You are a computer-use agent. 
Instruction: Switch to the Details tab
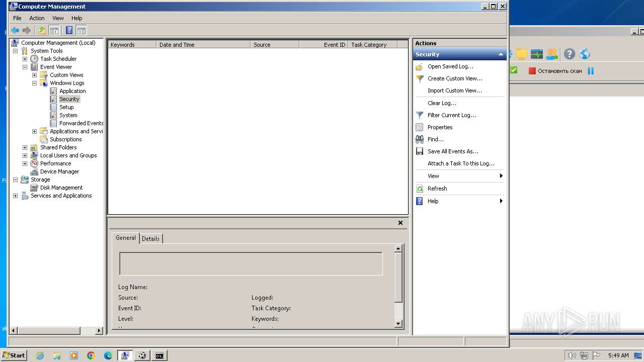point(150,239)
